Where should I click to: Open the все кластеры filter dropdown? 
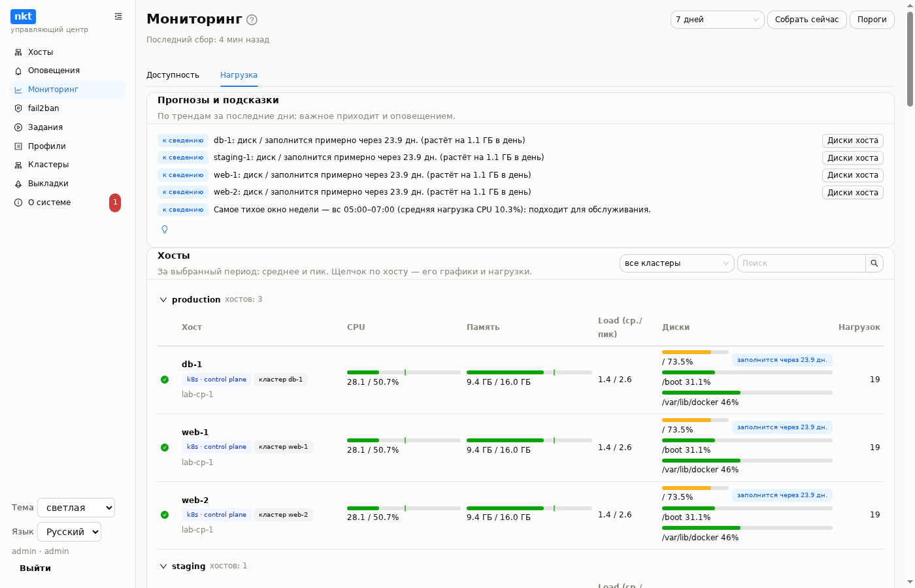[677, 263]
